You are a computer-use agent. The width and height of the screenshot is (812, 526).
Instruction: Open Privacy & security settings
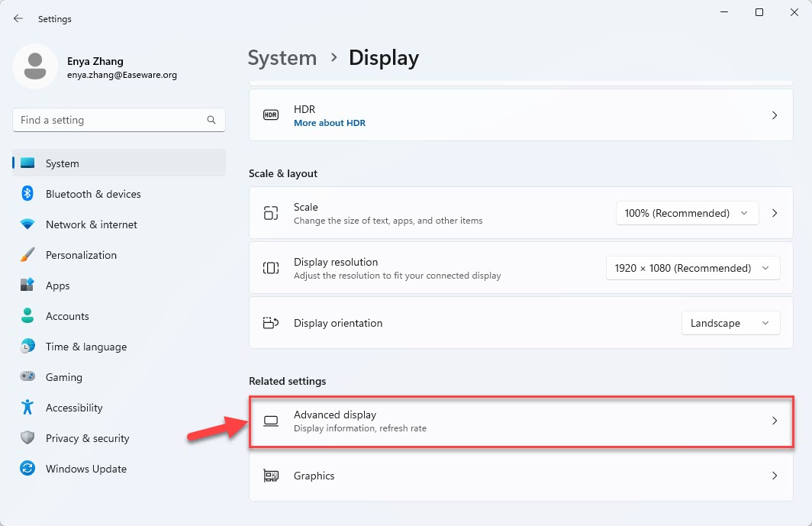[x=119, y=438]
